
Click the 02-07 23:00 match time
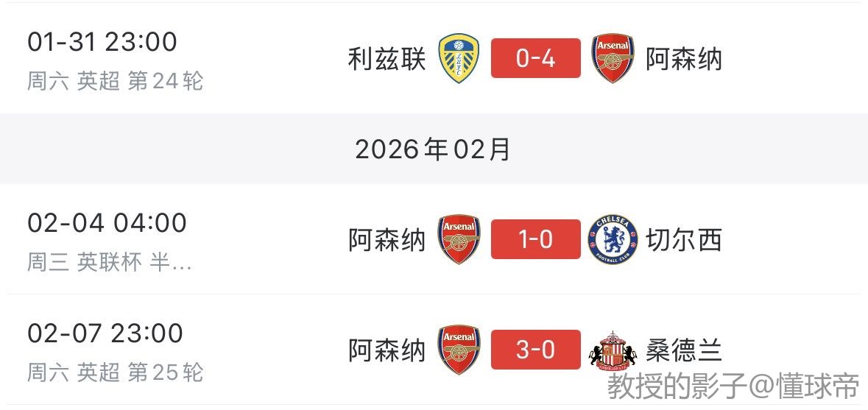[105, 333]
